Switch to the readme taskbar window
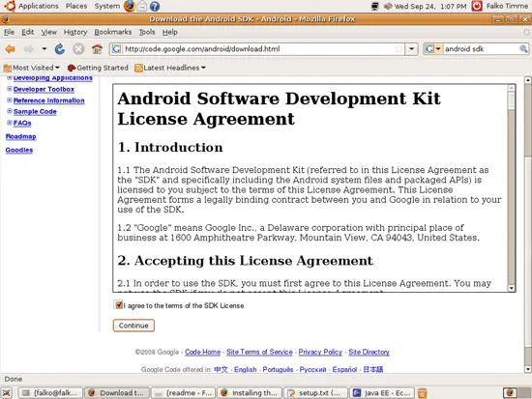Image resolution: width=532 pixels, height=399 pixels. pos(184,393)
